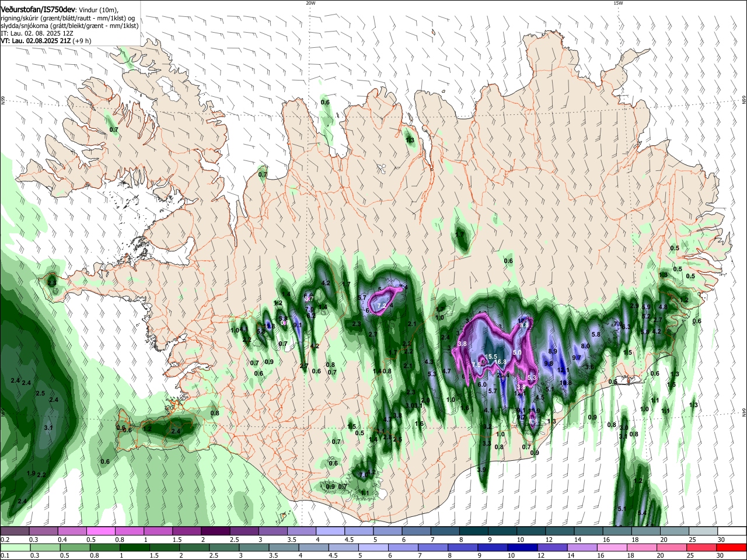Viewport: 747px width, 560px height.
Task: Click the 6.0 value below the 7.5 label
Action: (x=482, y=384)
